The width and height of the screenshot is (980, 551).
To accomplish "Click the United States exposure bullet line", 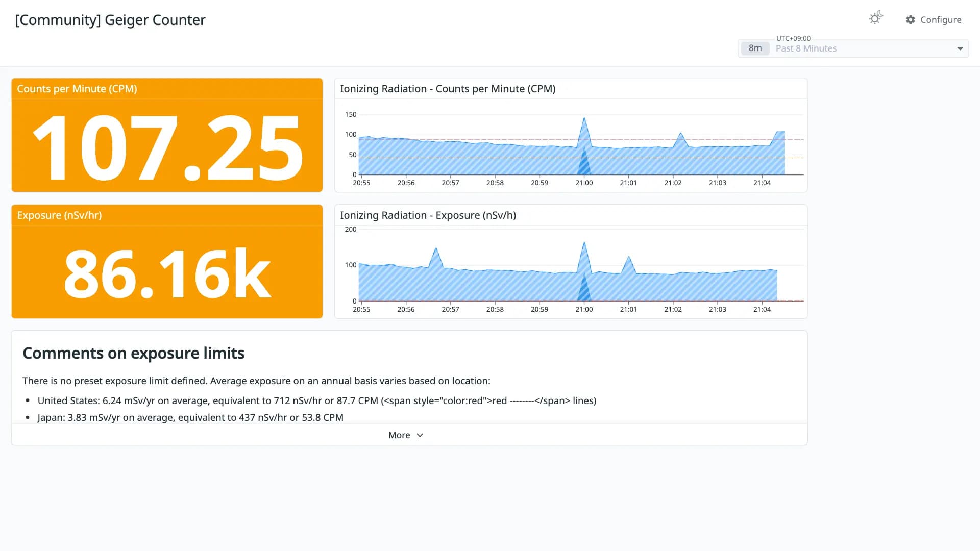I will tap(317, 401).
